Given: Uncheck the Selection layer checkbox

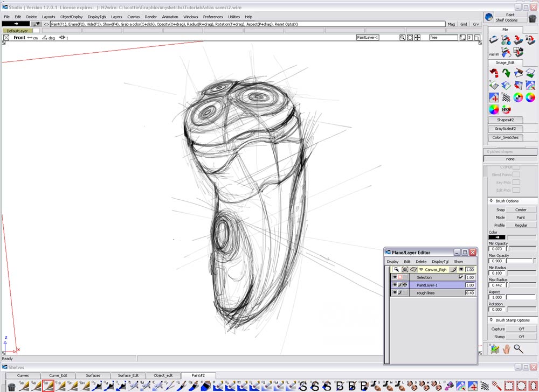Looking at the screenshot, I should point(461,277).
